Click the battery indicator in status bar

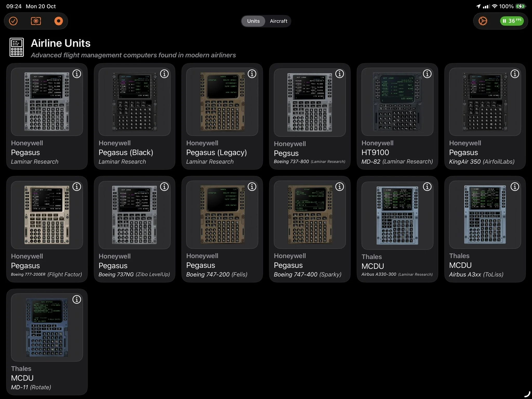click(x=520, y=6)
